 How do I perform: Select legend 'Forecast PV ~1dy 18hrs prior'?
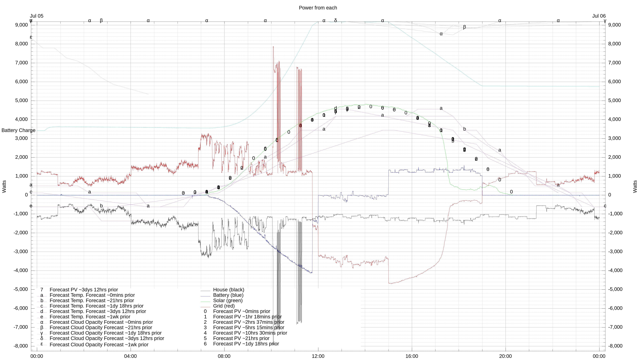[246, 344]
